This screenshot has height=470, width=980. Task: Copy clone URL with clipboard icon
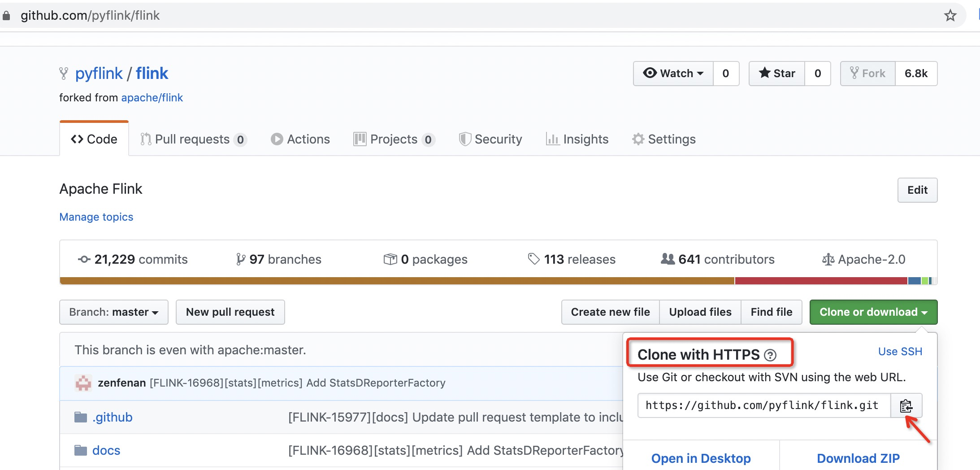pos(906,406)
